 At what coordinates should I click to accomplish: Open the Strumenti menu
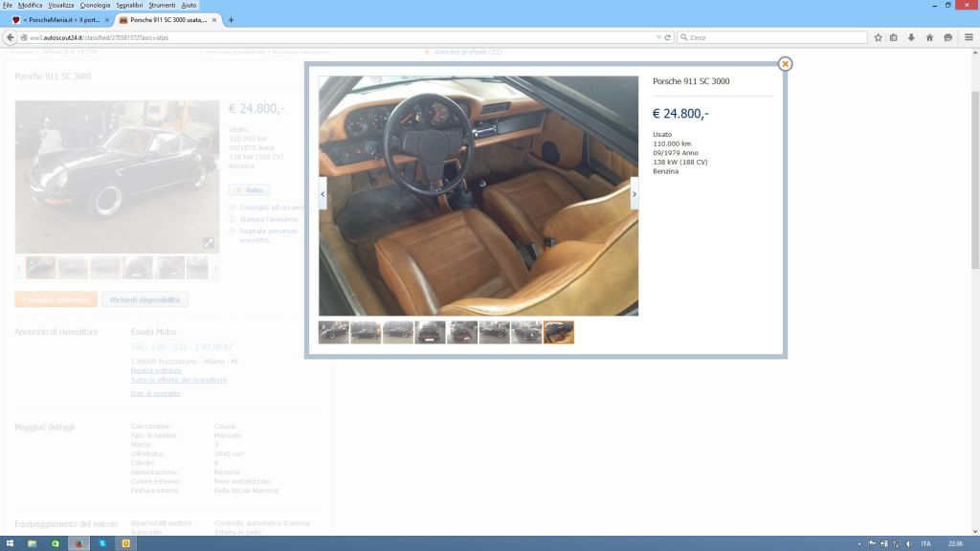[162, 5]
